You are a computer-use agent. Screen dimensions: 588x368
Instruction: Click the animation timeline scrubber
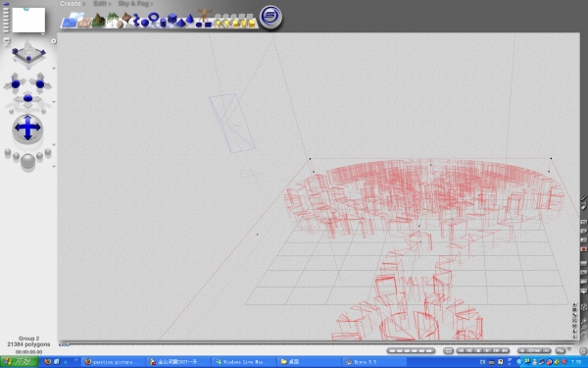coord(64,344)
